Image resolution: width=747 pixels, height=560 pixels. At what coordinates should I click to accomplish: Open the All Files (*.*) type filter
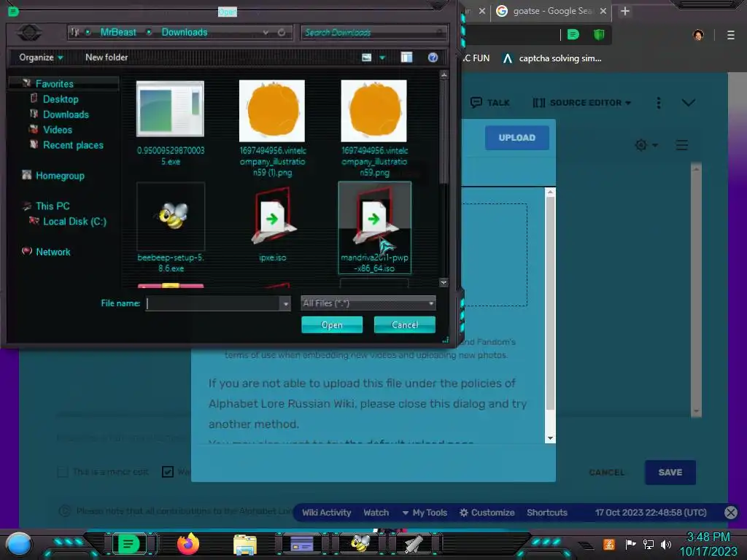368,303
